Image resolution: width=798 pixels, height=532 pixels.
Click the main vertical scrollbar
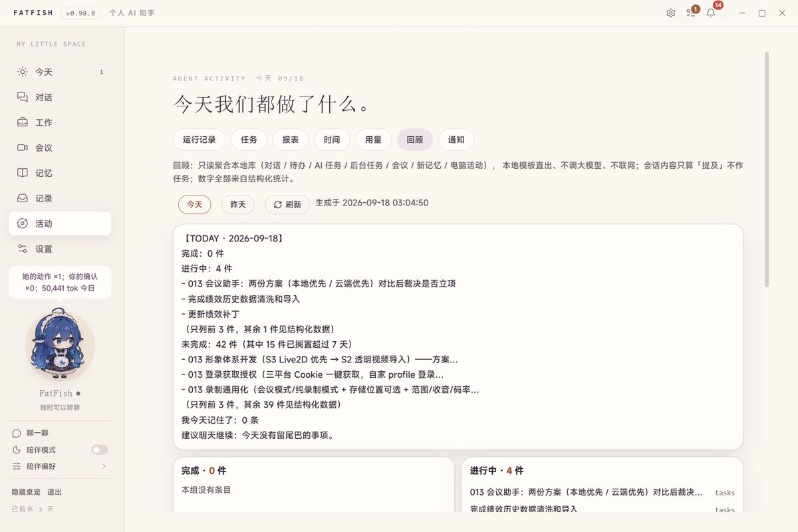coord(767,170)
